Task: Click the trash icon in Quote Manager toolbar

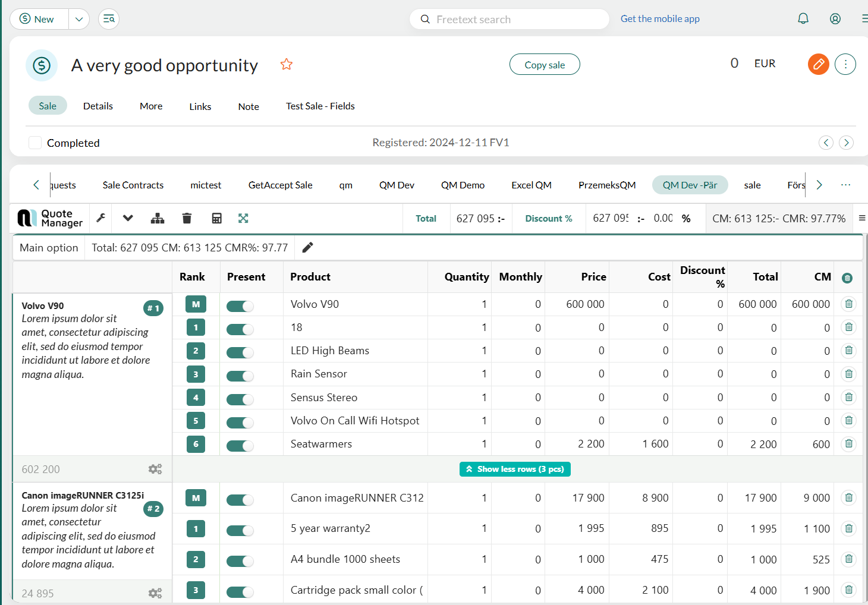Action: pyautogui.click(x=187, y=218)
